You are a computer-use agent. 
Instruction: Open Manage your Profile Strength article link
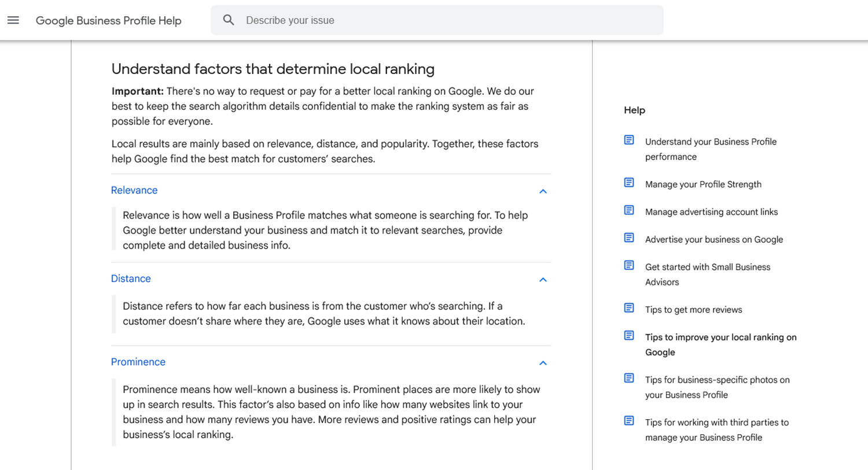pos(703,184)
